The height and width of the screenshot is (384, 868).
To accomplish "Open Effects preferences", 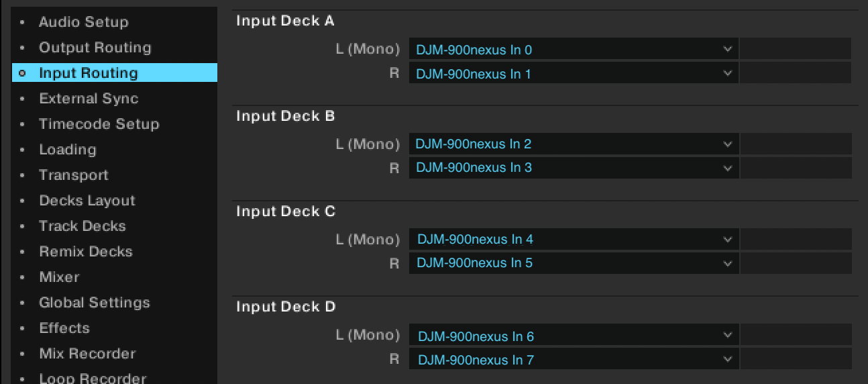I will [64, 328].
